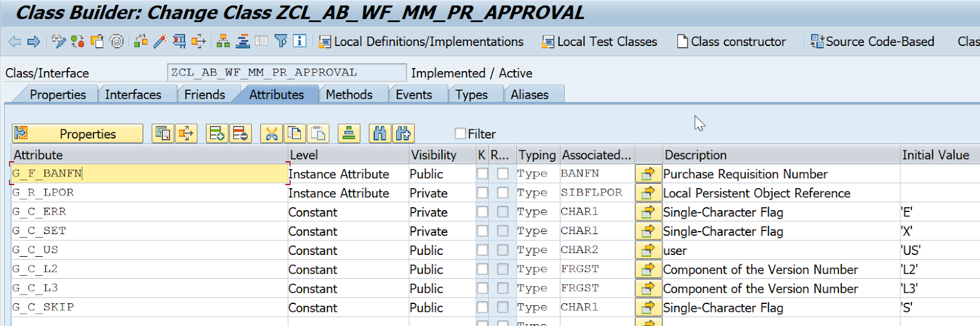Image resolution: width=980 pixels, height=326 pixels.
Task: Open Local Definitions/Implementations
Action: (x=421, y=42)
